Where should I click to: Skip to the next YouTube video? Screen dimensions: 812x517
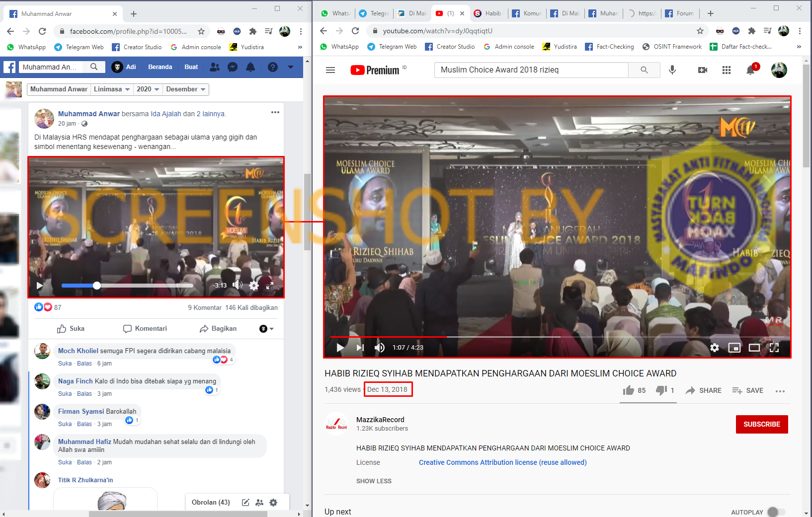(360, 348)
